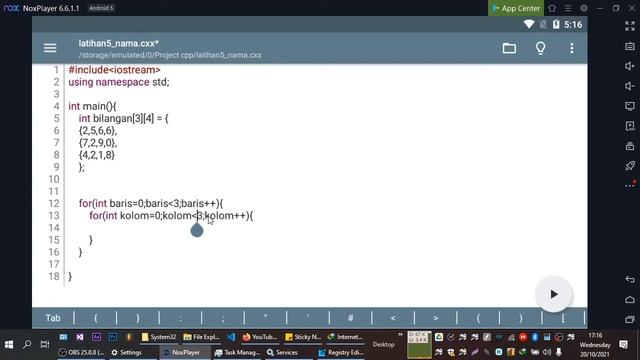Click the 'for(int kolom=0' loop line
The height and width of the screenshot is (360, 640).
click(171, 216)
